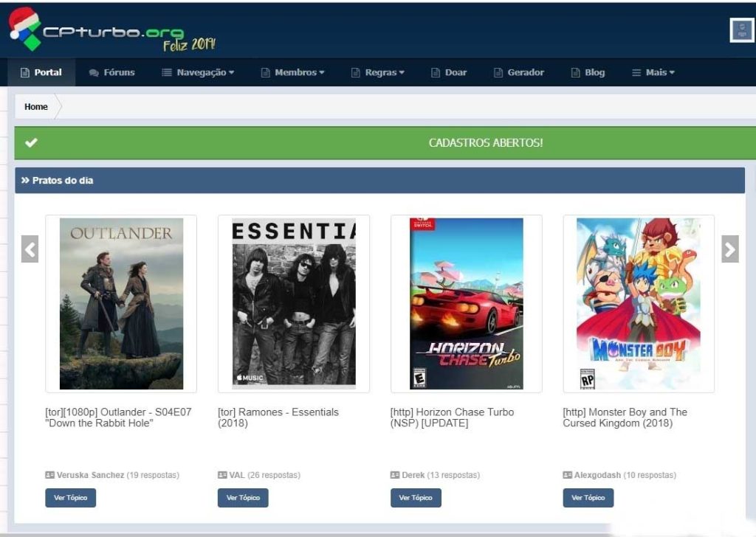This screenshot has height=537, width=756.
Task: Click (13 respostas) text under Horizon Chase
Action: [454, 475]
